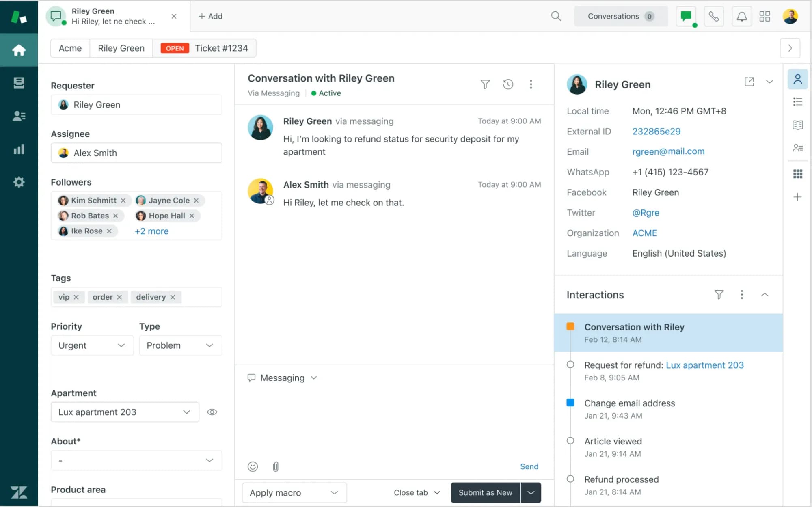Screen dimensions: 812x507
Task: Toggle visibility of the Apartment field
Action: pos(212,412)
